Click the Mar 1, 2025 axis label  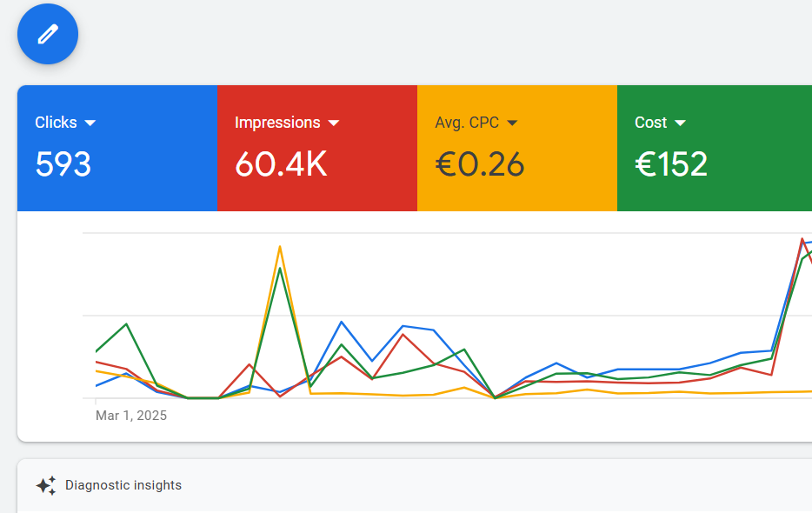(131, 416)
